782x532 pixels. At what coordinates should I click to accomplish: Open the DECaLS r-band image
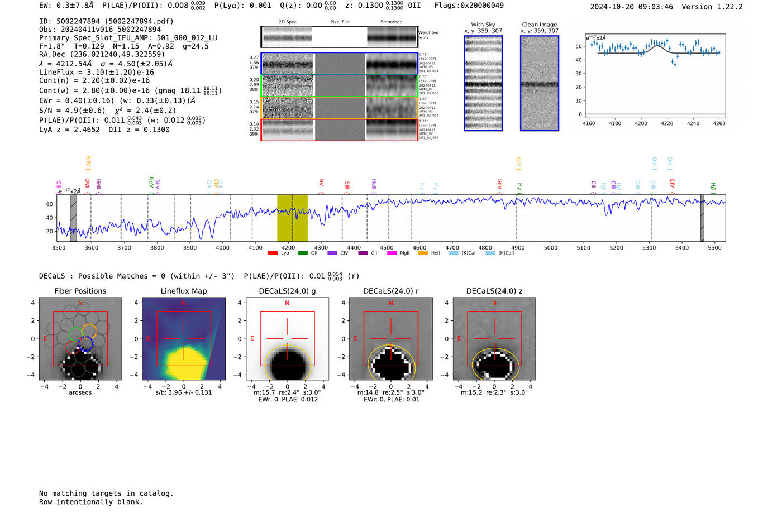(x=390, y=339)
